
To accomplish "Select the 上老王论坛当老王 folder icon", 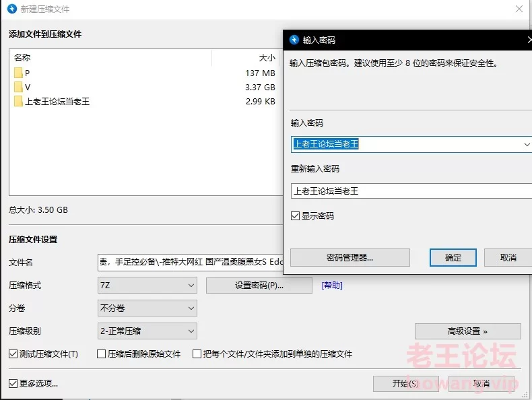I will point(18,102).
